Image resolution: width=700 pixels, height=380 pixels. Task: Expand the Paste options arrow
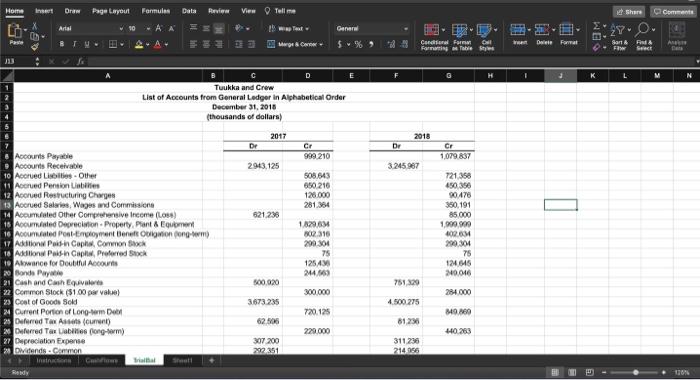click(x=25, y=29)
